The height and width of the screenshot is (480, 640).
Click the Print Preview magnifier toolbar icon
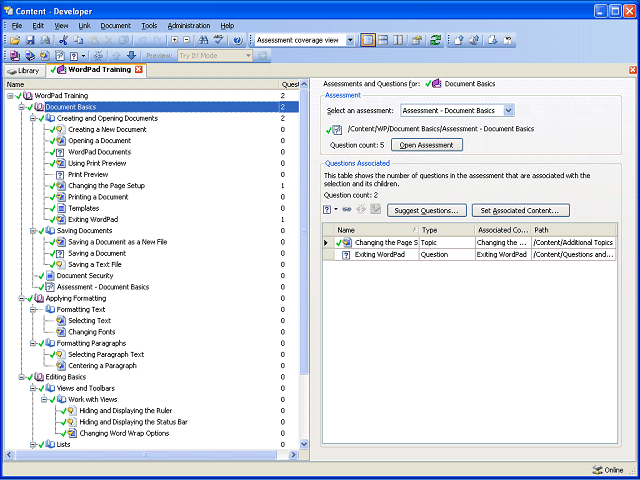click(x=45, y=40)
